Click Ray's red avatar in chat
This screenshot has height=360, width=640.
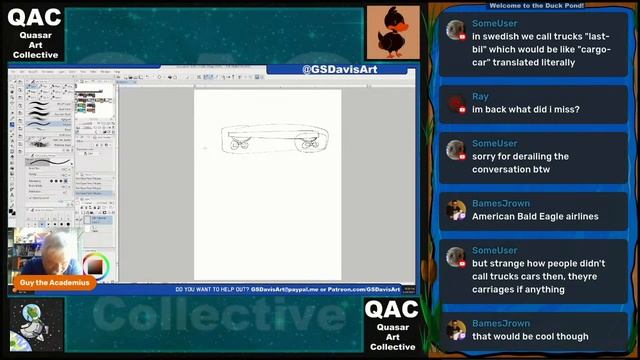click(x=456, y=104)
